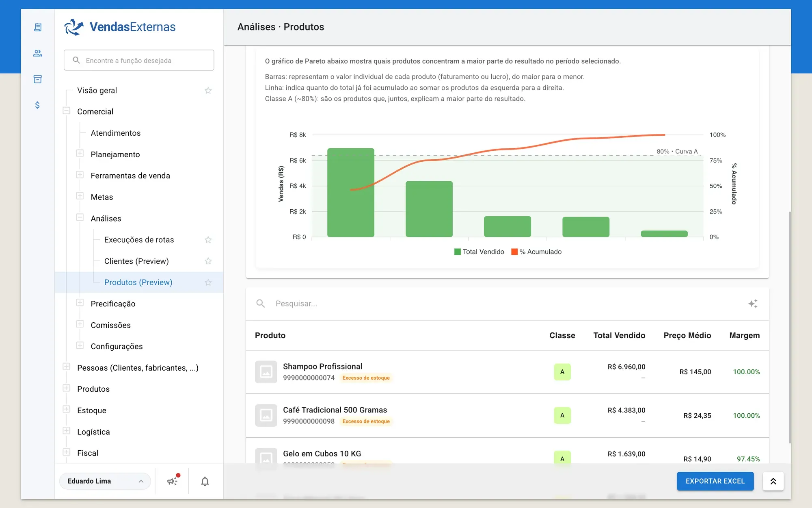Click the megaphone announcements icon
The height and width of the screenshot is (508, 812).
click(173, 481)
